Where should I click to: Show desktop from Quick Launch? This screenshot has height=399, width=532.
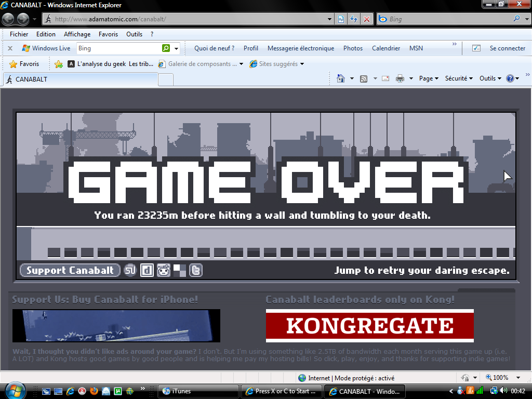pyautogui.click(x=58, y=392)
